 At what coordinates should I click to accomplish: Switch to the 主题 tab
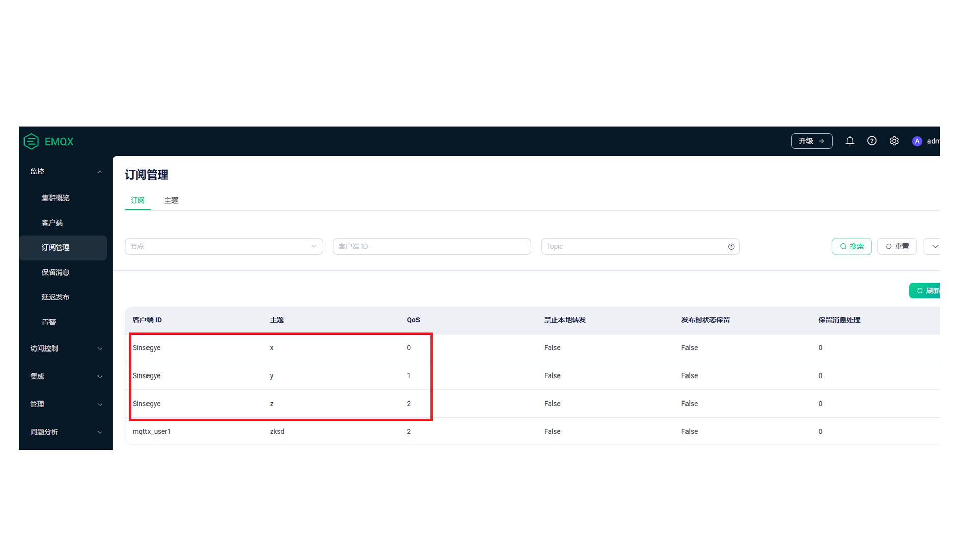[171, 201]
